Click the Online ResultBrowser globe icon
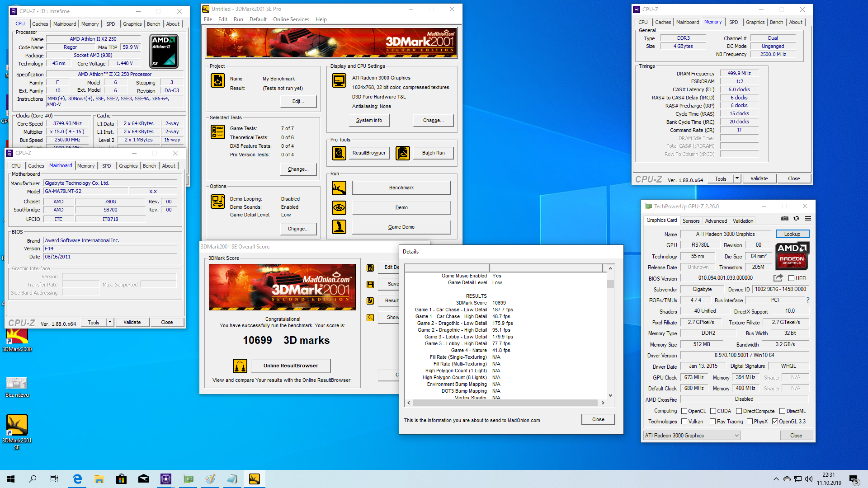This screenshot has height=488, width=868. pos(240,366)
